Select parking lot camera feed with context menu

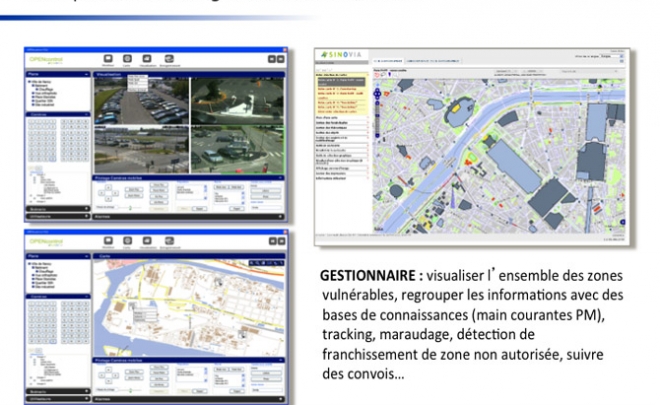(141, 101)
